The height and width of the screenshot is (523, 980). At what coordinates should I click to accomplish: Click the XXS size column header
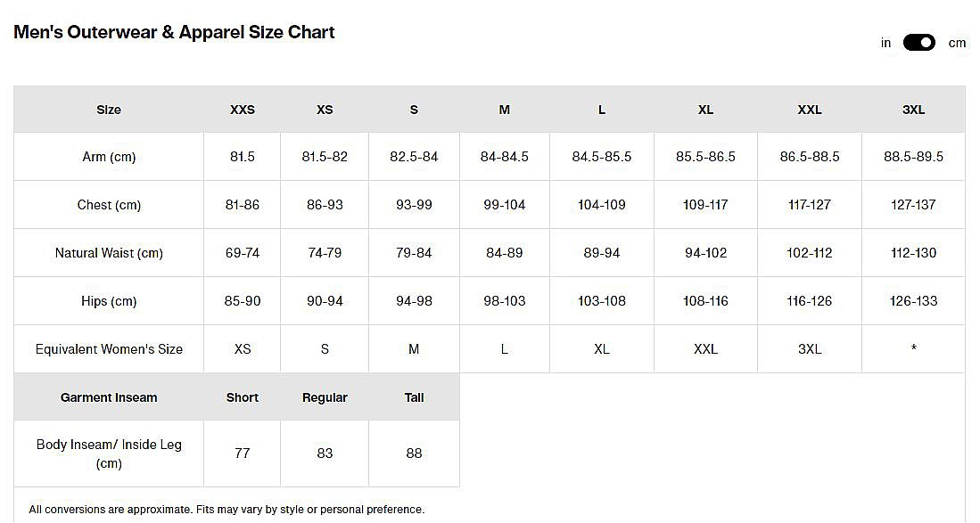[x=243, y=110]
